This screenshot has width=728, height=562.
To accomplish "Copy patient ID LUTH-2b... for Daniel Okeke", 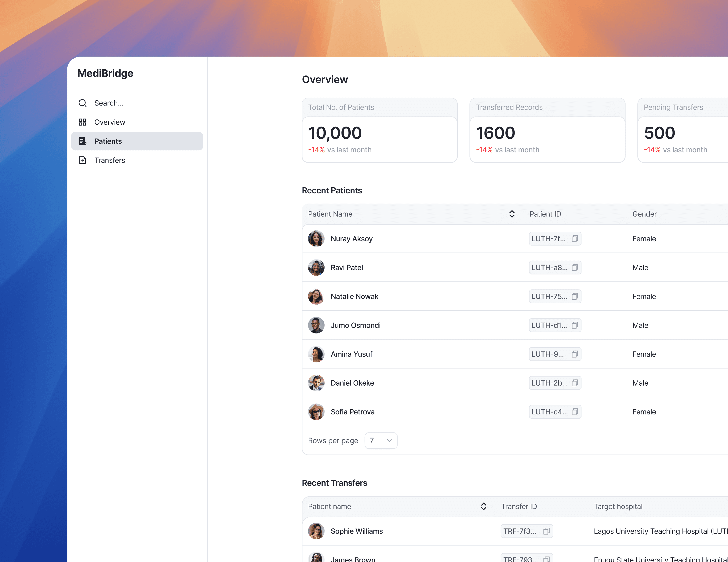I will (575, 383).
